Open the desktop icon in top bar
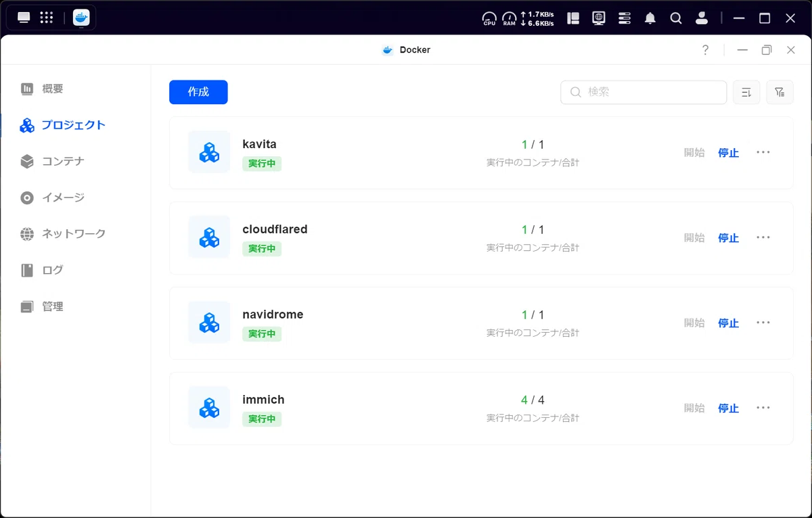 click(x=24, y=18)
